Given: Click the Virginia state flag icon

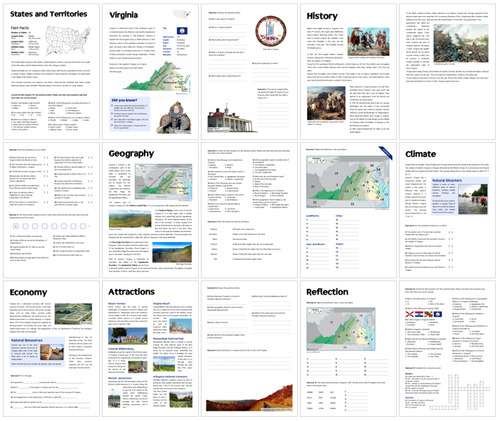Looking at the screenshot, I should pos(182,31).
